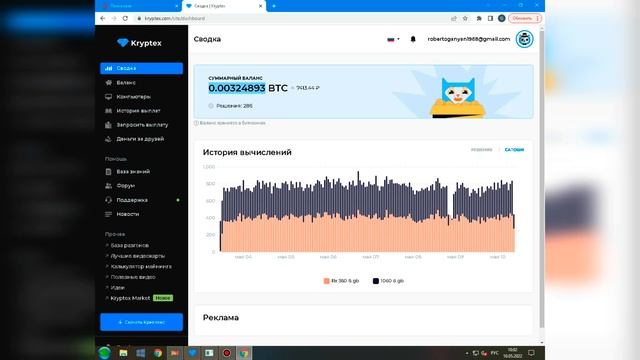Open the language flag dropdown
This screenshot has width=640, height=360.
click(393, 39)
